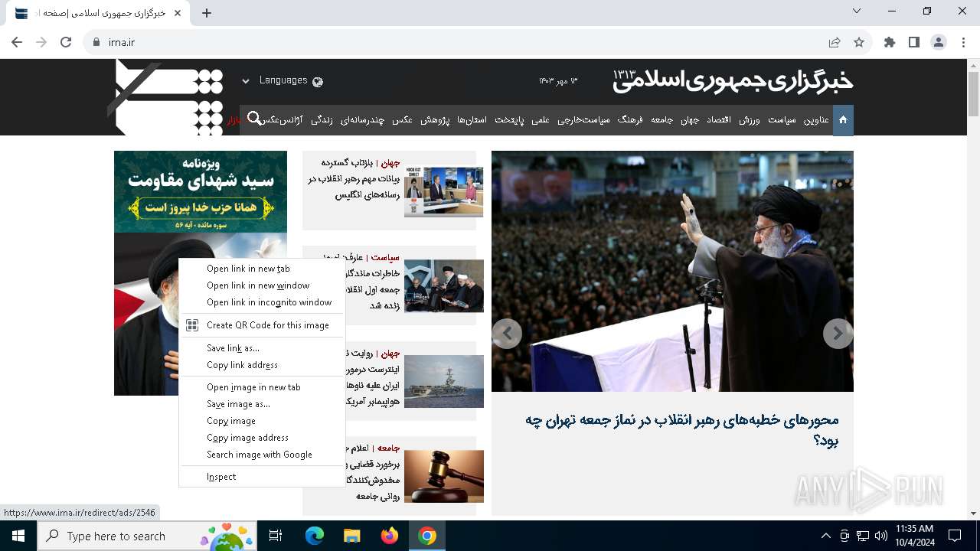980x551 pixels.
Task: Click the green سید شهدای مقاومت banner
Action: point(201,191)
